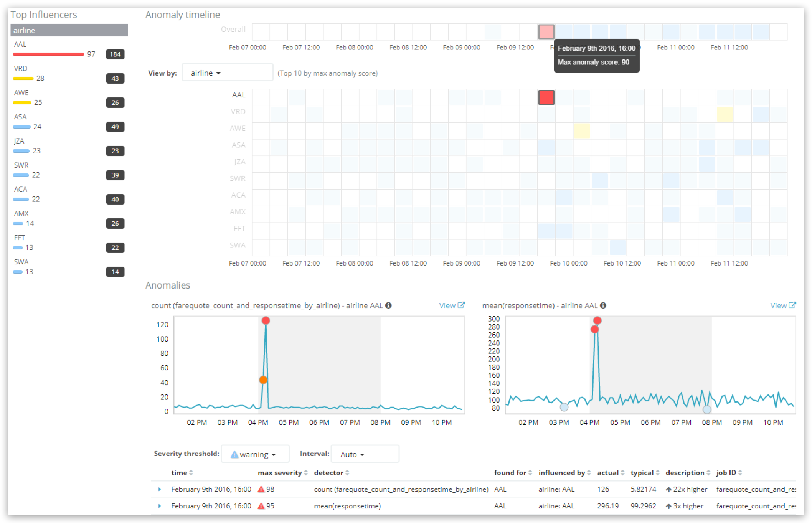This screenshot has height=523, width=812.
Task: Click the ACA anomaly score icon 40
Action: click(114, 198)
